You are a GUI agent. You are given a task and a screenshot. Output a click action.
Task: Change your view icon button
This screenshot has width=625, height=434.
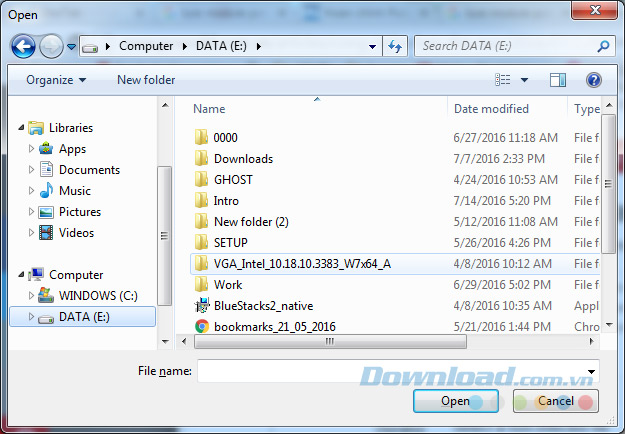pyautogui.click(x=503, y=80)
